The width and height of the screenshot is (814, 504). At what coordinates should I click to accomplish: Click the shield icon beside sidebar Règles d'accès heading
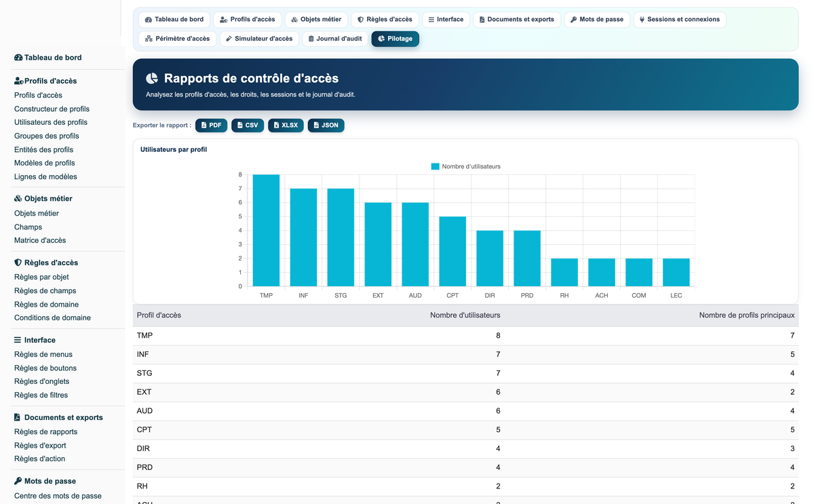coord(18,263)
